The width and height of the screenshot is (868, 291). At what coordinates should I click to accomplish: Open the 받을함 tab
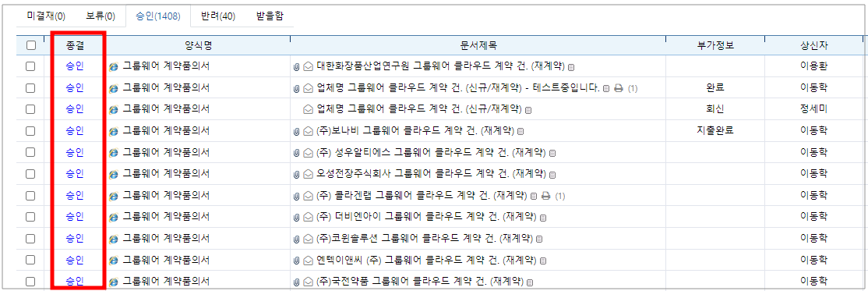[x=270, y=16]
